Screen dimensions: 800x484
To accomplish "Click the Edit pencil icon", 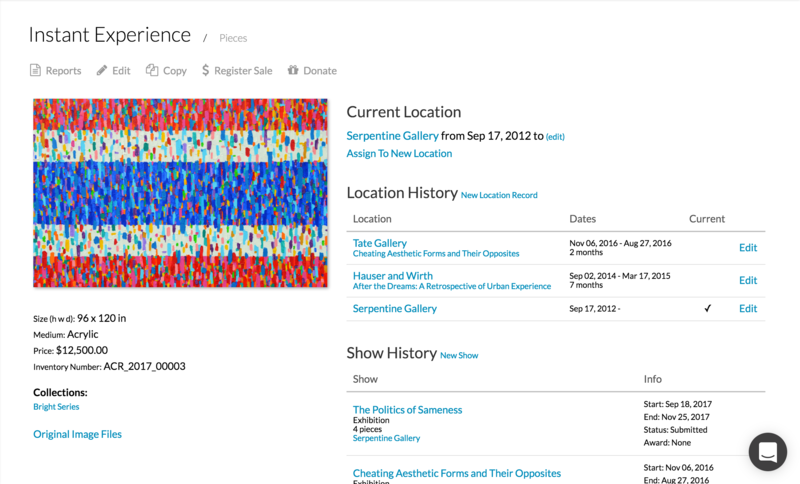I will pyautogui.click(x=102, y=71).
